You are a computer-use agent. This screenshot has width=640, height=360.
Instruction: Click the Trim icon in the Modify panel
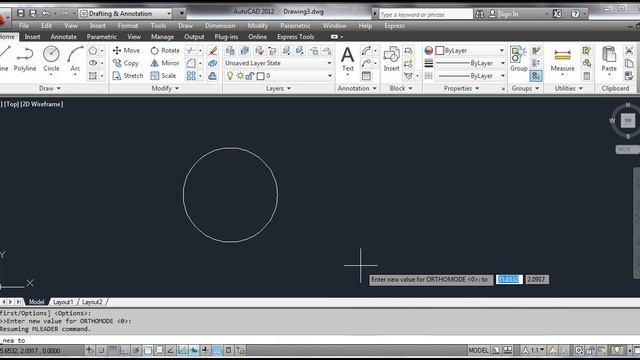tap(191, 51)
